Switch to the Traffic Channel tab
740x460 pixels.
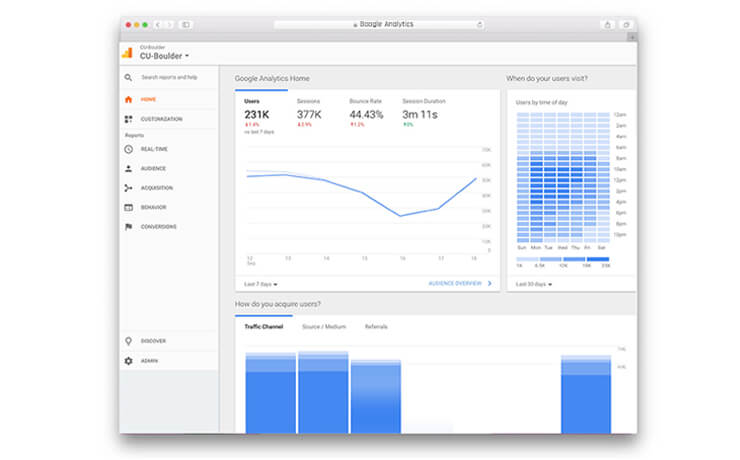tap(264, 326)
